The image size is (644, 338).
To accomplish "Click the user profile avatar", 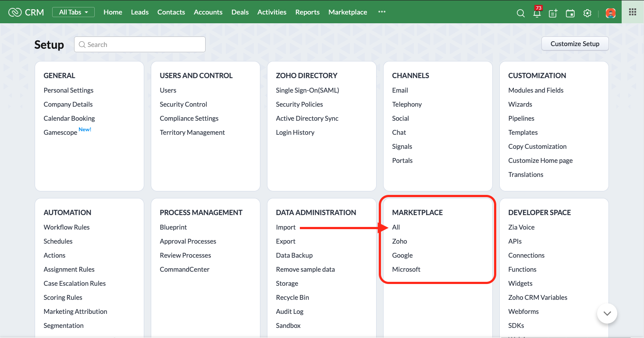I will point(611,13).
